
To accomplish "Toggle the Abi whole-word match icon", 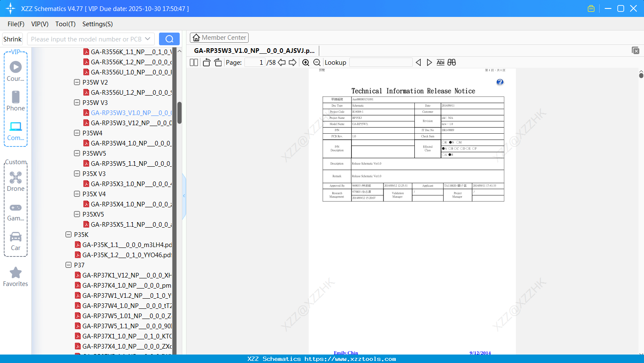I will pos(440,62).
